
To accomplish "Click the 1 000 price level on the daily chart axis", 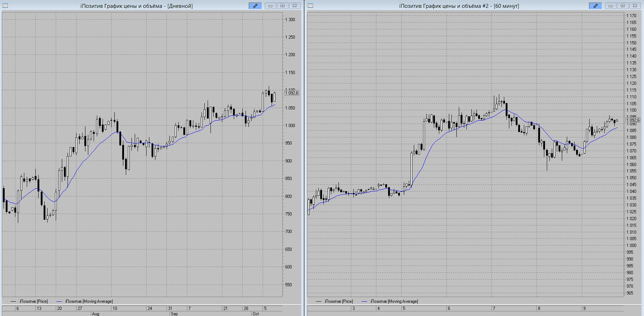I will [x=290, y=126].
